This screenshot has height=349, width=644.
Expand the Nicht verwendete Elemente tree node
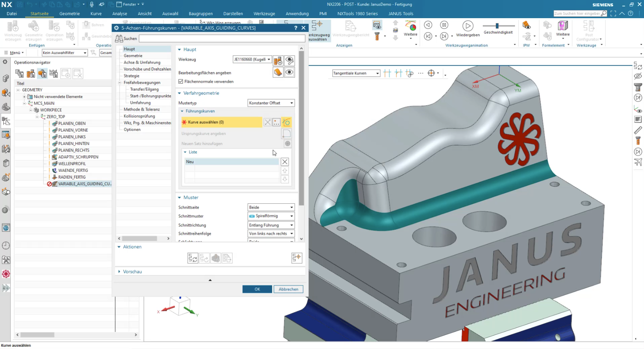[24, 97]
